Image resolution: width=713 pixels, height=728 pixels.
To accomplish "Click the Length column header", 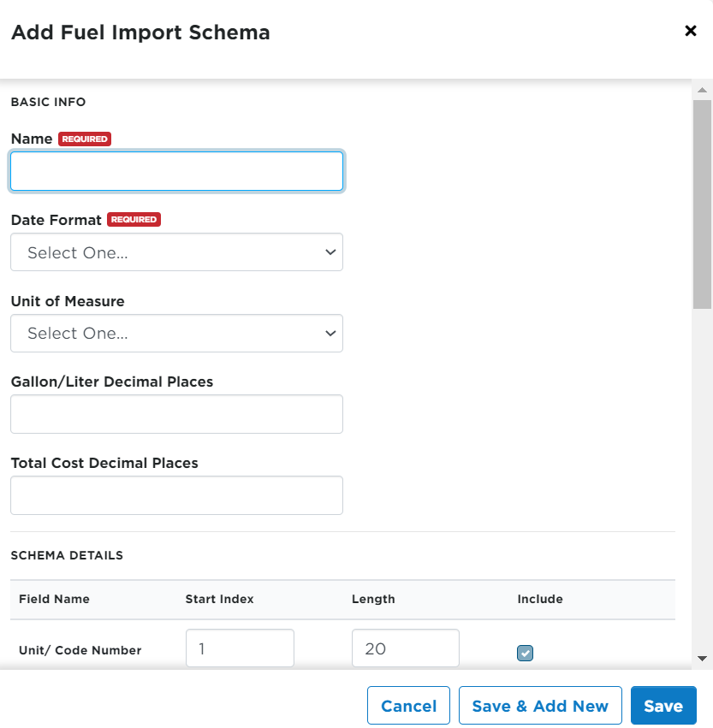I will click(373, 599).
